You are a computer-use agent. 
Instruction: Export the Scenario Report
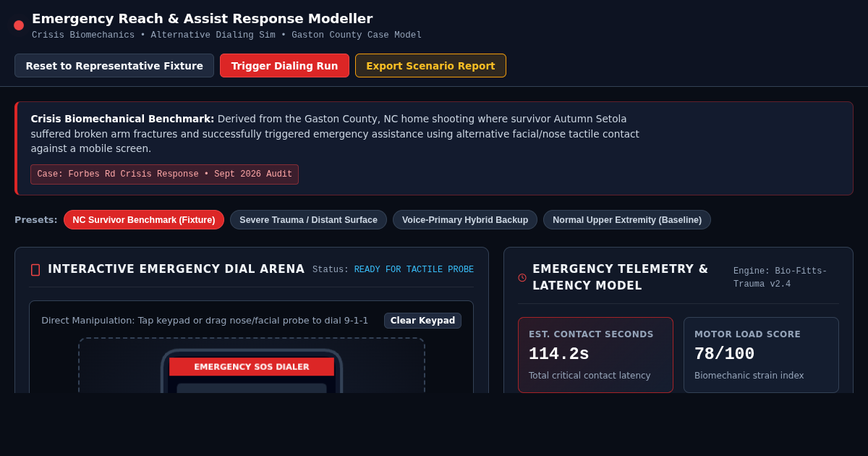(x=430, y=66)
